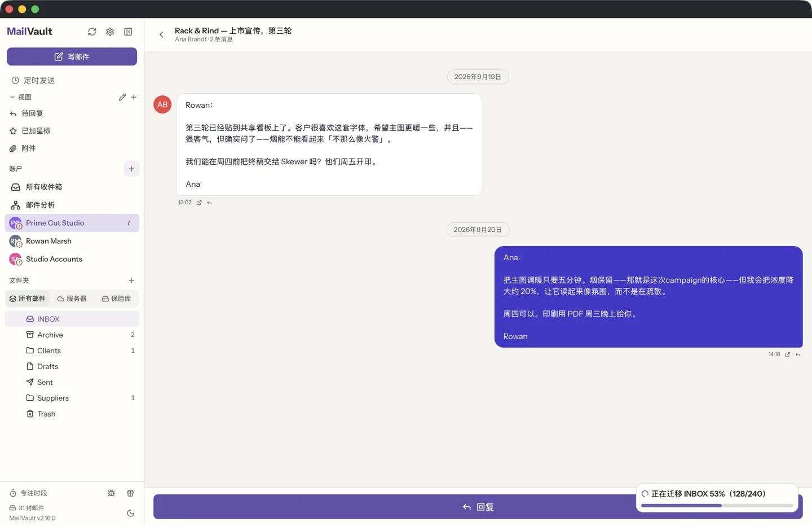Start a 专注时段 focus session
This screenshot has height=526, width=812.
click(29, 493)
